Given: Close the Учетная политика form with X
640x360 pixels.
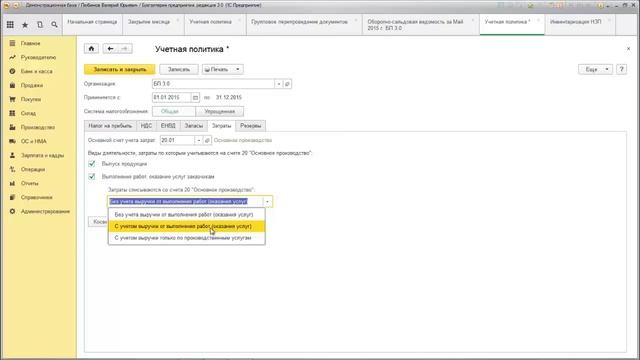Looking at the screenshot, I should tap(628, 49).
